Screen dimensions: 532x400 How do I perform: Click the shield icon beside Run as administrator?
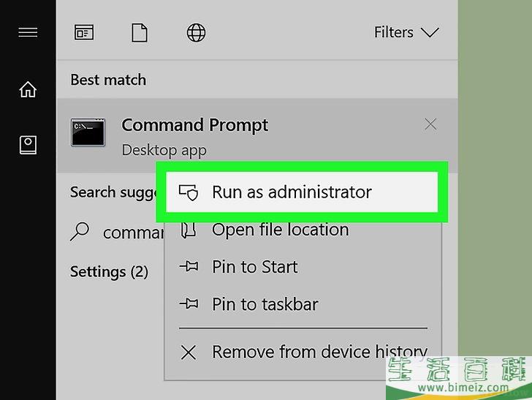pos(189,192)
